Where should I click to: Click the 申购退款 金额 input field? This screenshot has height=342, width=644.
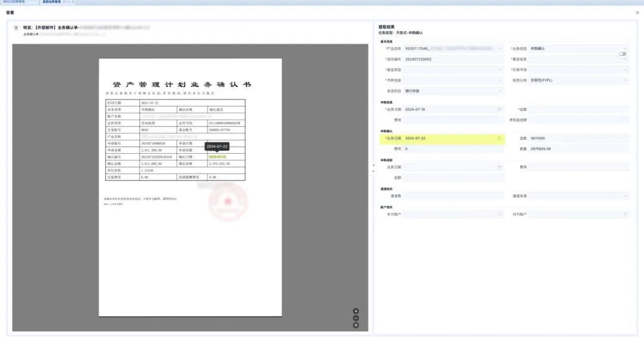pos(453,178)
